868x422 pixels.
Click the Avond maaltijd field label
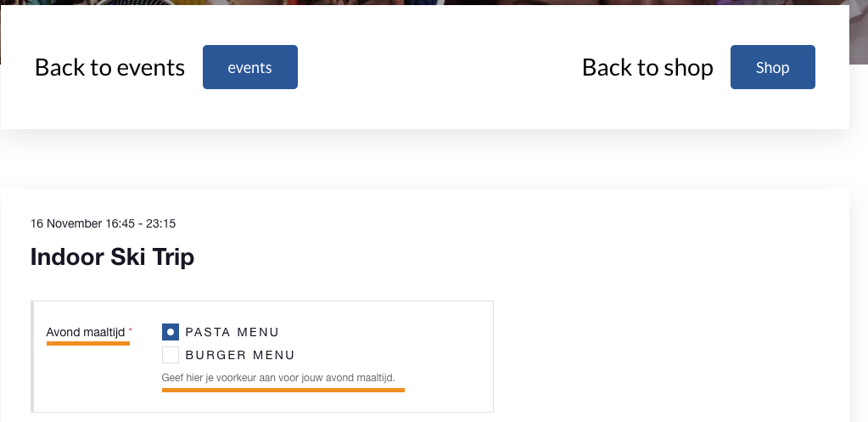click(x=86, y=332)
